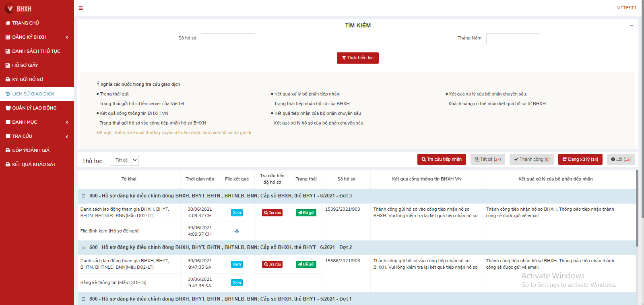Click the Số hồ sơ column header
Image resolution: width=644 pixels, height=305 pixels.
(346, 179)
